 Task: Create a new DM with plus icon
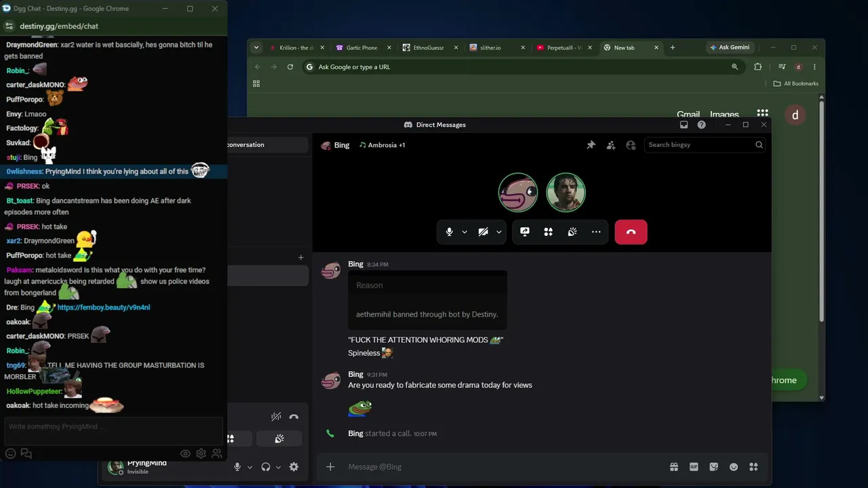click(300, 258)
